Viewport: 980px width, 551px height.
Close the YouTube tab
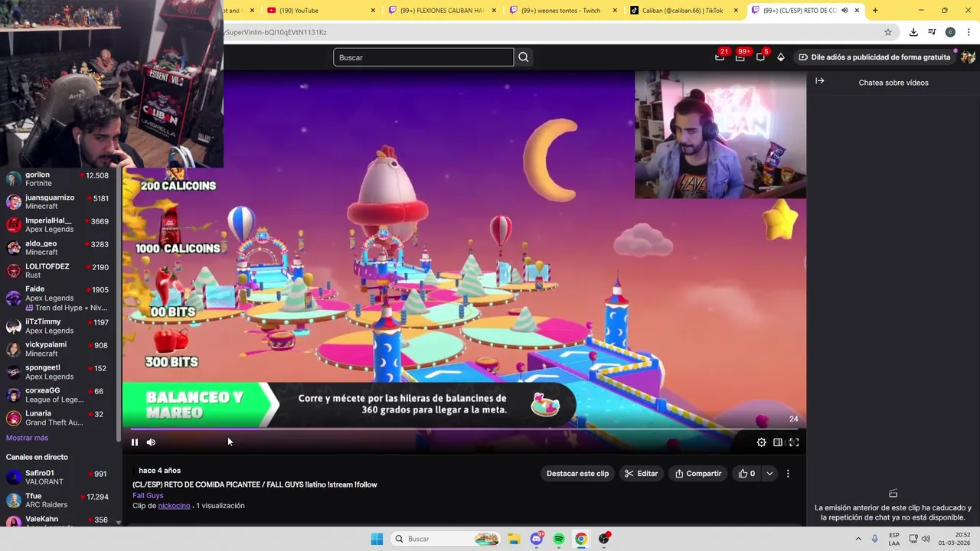(373, 11)
